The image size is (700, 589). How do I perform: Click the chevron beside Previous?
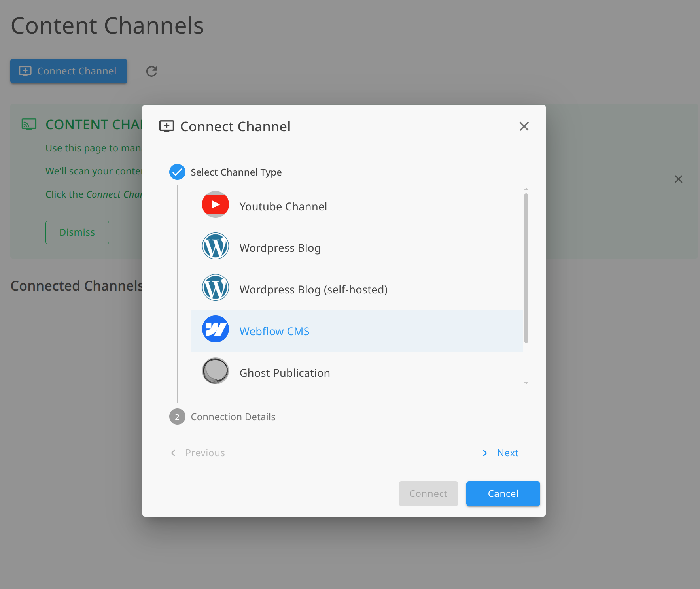tap(173, 453)
